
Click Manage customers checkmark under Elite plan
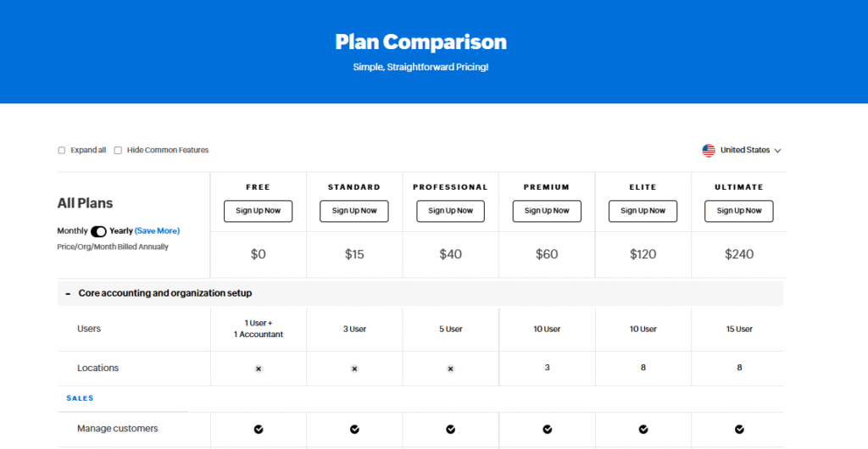643,430
